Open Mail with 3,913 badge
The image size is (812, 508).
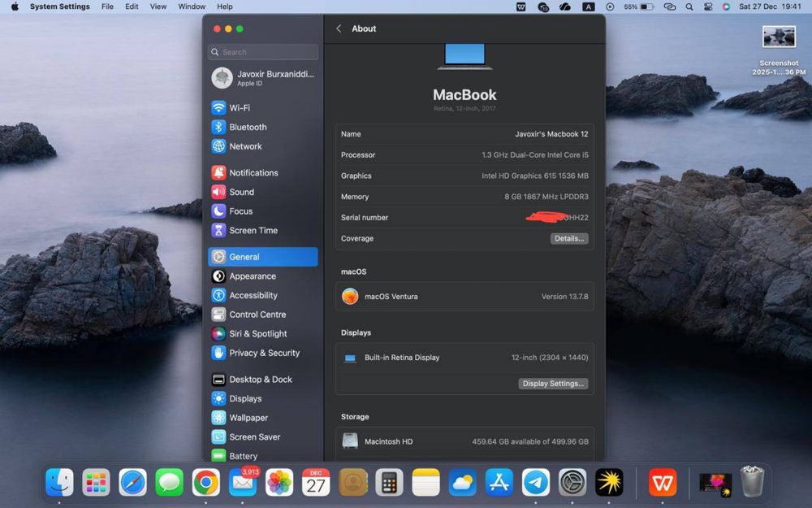[242, 483]
